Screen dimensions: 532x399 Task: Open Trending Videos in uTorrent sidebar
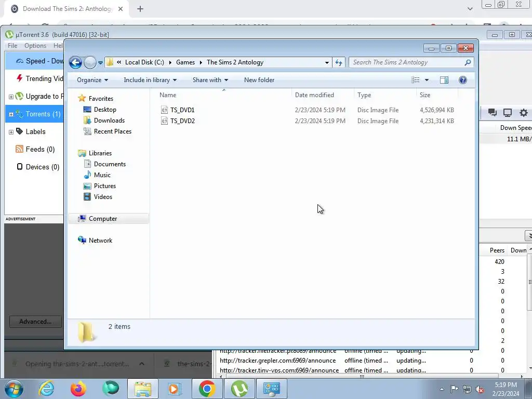coord(40,79)
